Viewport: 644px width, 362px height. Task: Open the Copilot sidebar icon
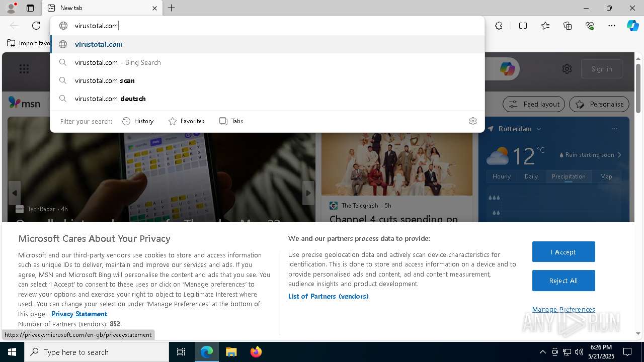pyautogui.click(x=632, y=26)
